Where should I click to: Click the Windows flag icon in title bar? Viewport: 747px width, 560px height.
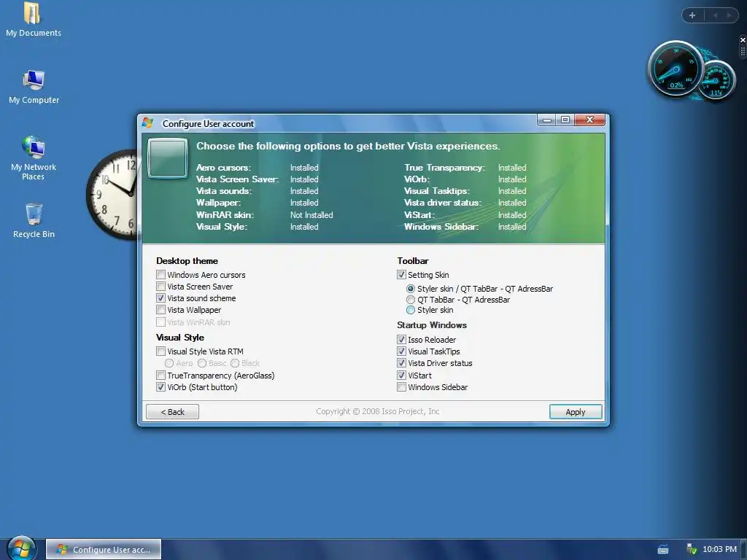coord(147,122)
